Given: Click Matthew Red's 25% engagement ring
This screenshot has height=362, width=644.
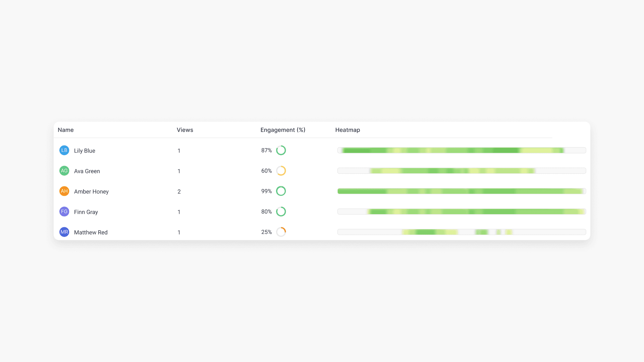Looking at the screenshot, I should [281, 232].
